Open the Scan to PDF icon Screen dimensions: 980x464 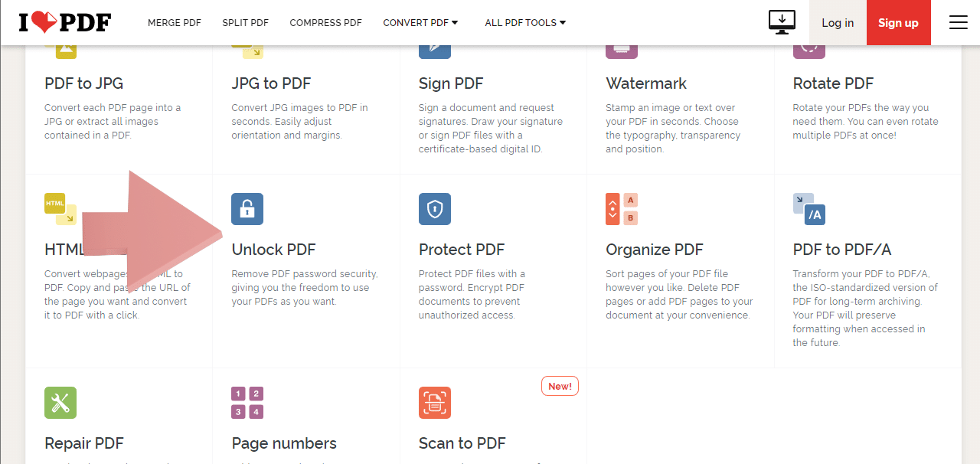click(435, 403)
